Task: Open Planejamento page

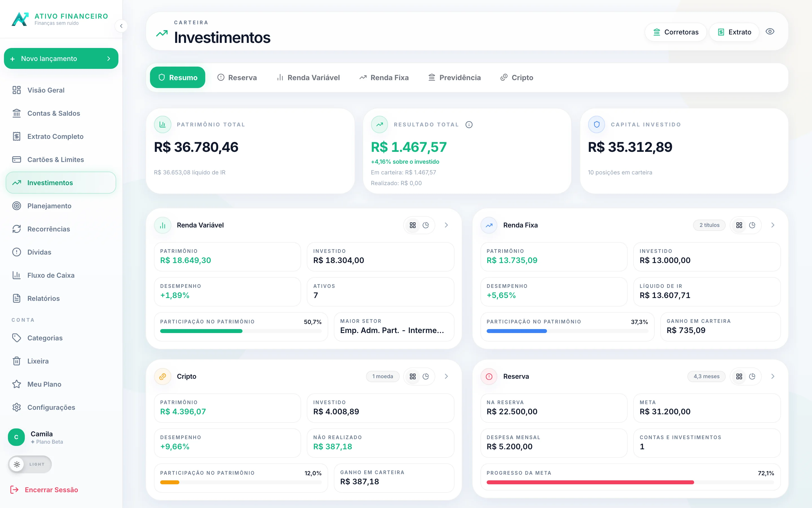Action: (x=61, y=206)
